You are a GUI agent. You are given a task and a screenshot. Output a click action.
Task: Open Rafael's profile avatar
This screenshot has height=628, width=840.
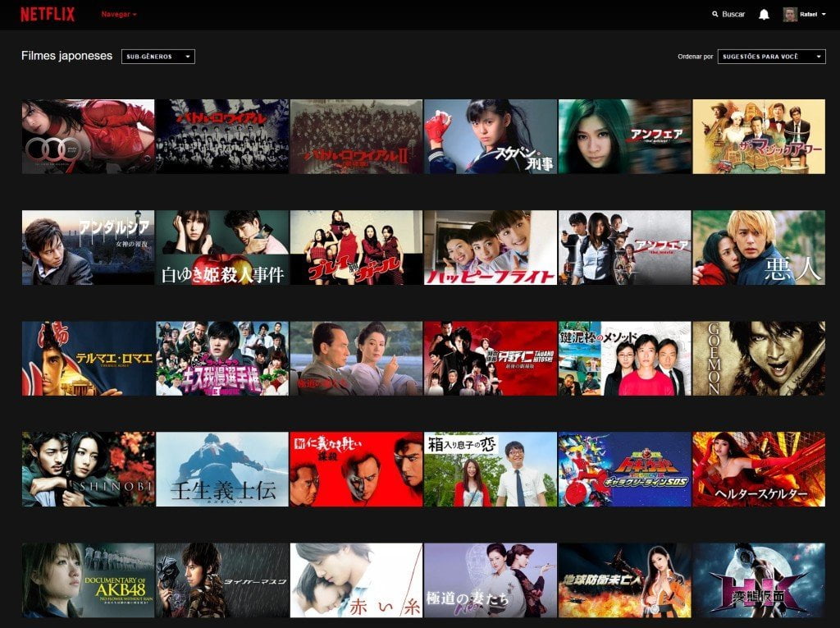pos(790,15)
